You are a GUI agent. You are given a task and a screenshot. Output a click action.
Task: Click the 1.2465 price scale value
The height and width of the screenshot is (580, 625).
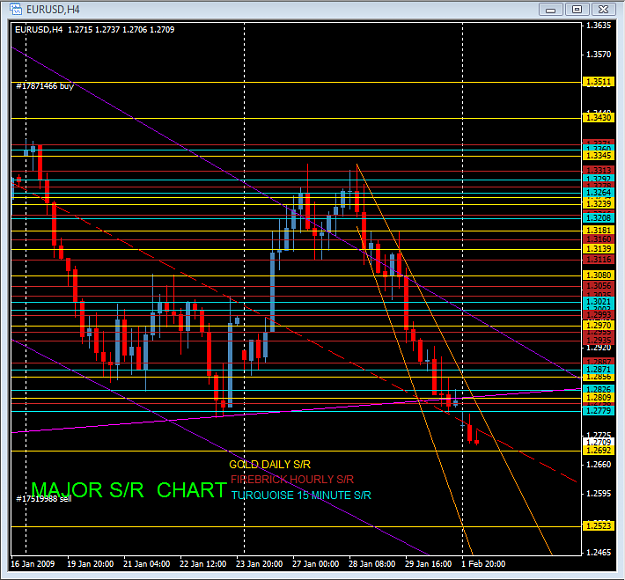point(598,552)
